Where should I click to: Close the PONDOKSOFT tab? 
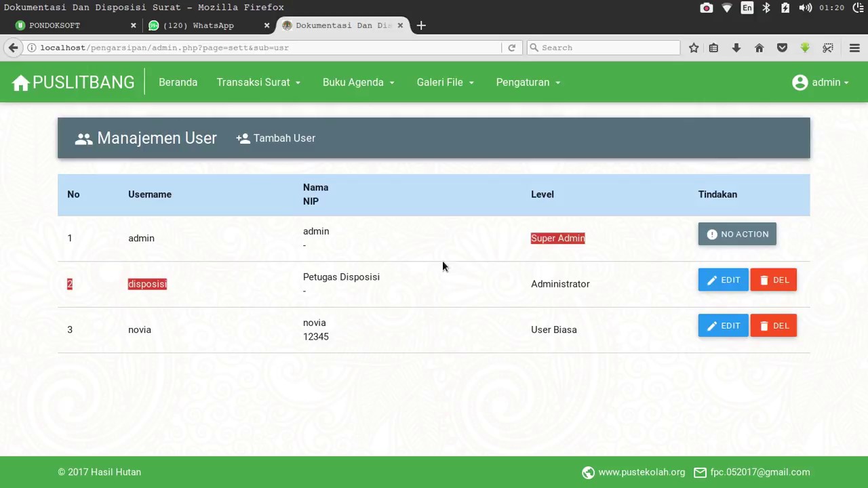pyautogui.click(x=133, y=26)
